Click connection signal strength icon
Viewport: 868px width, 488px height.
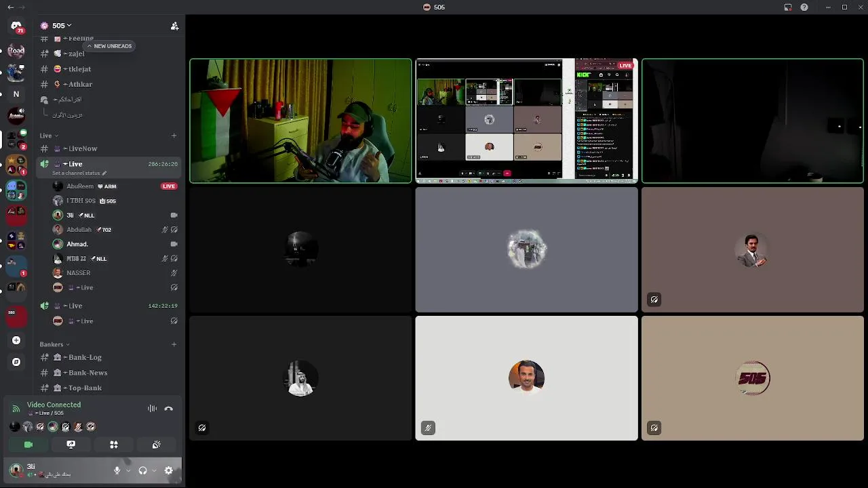pos(16,409)
